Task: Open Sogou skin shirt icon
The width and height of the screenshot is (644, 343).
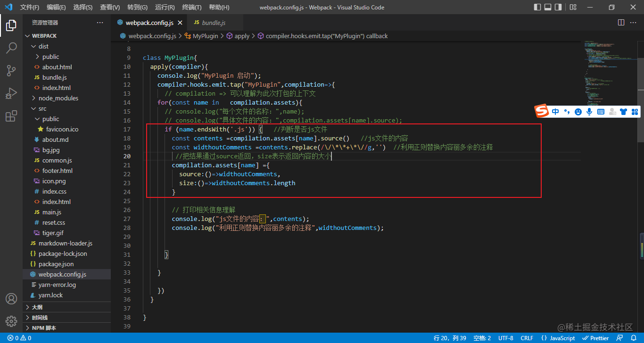Action: (x=624, y=112)
